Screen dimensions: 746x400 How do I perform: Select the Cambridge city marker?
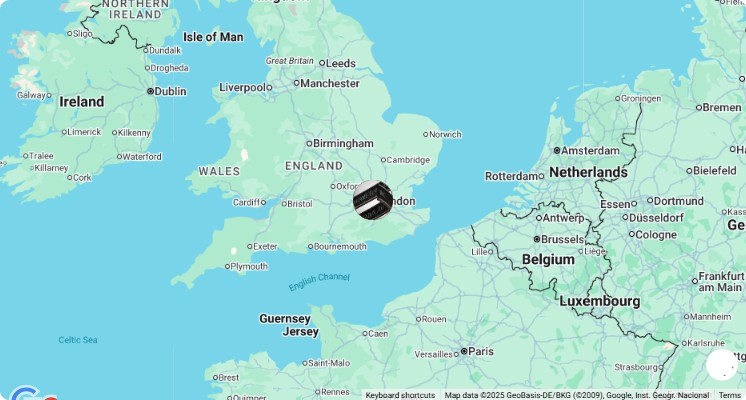(x=383, y=160)
